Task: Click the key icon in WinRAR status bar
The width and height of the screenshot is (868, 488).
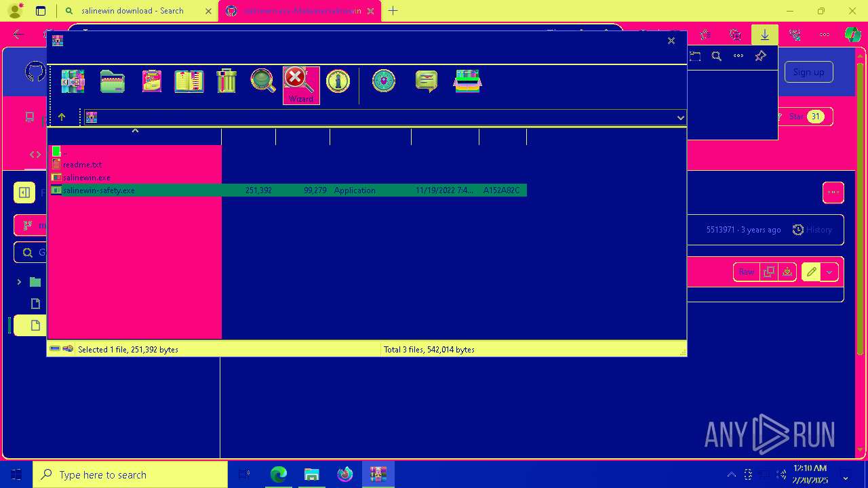Action: pyautogui.click(x=68, y=349)
